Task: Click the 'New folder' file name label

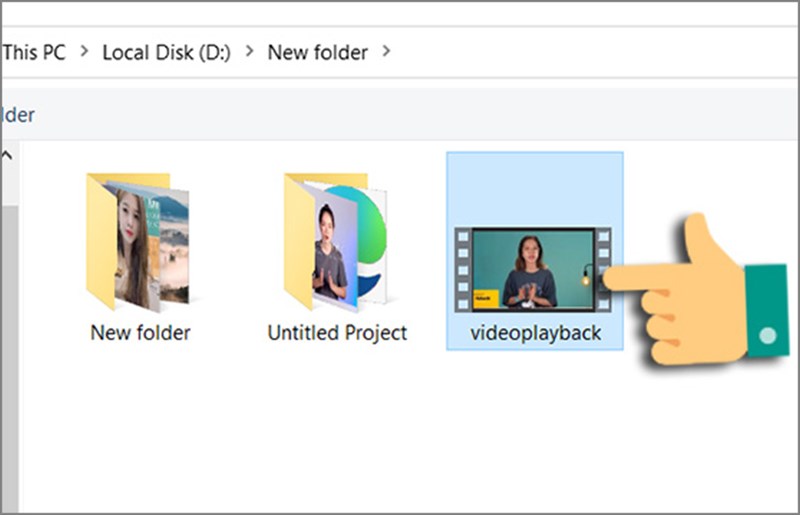Action: (x=140, y=332)
